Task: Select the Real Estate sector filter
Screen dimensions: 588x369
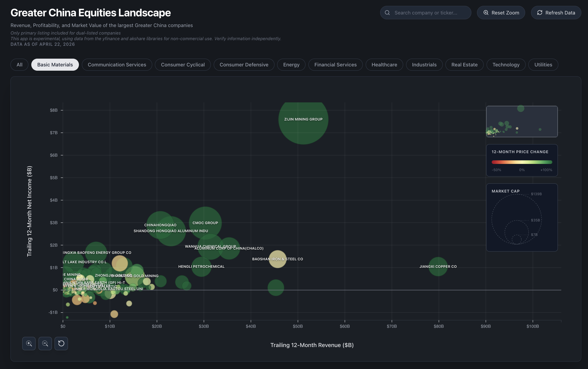Action: (x=464, y=65)
